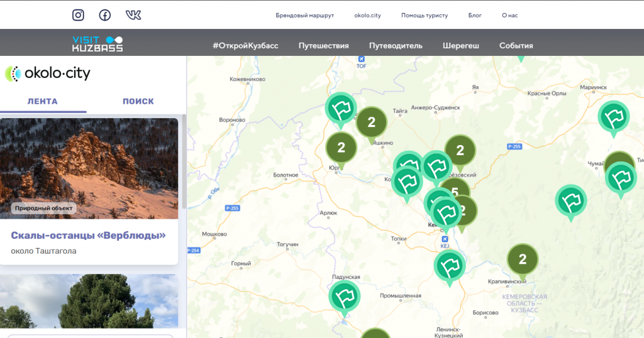
Task: Switch to the ПОИСК tab
Action: click(x=138, y=101)
